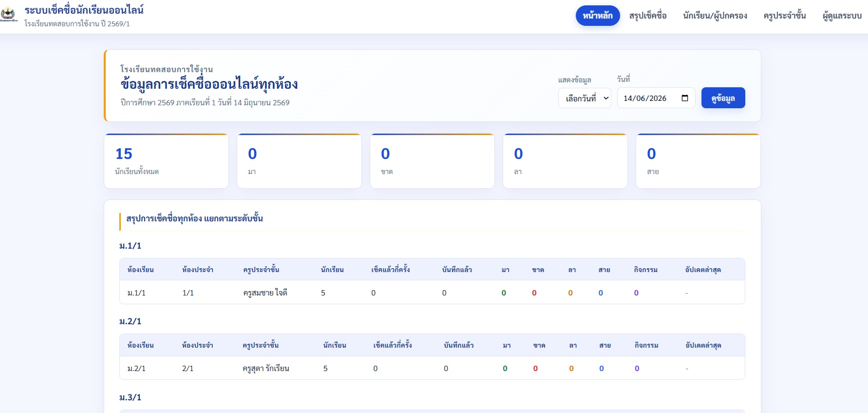
Task: Go to สรุปเช็คชื่อ menu item
Action: 648,16
